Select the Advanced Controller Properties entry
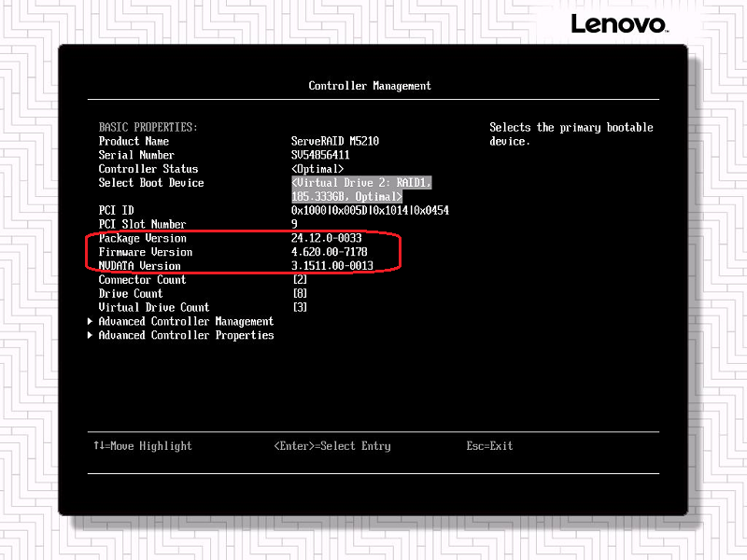This screenshot has width=747, height=560. tap(186, 335)
